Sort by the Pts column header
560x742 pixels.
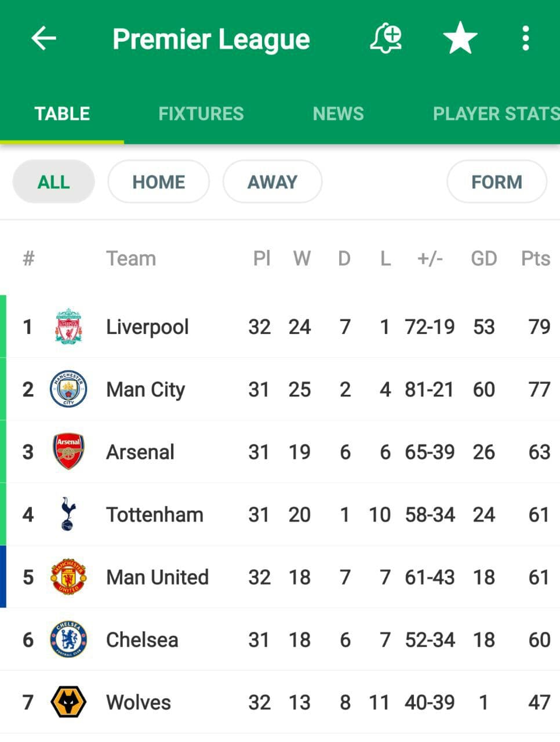[x=536, y=259]
